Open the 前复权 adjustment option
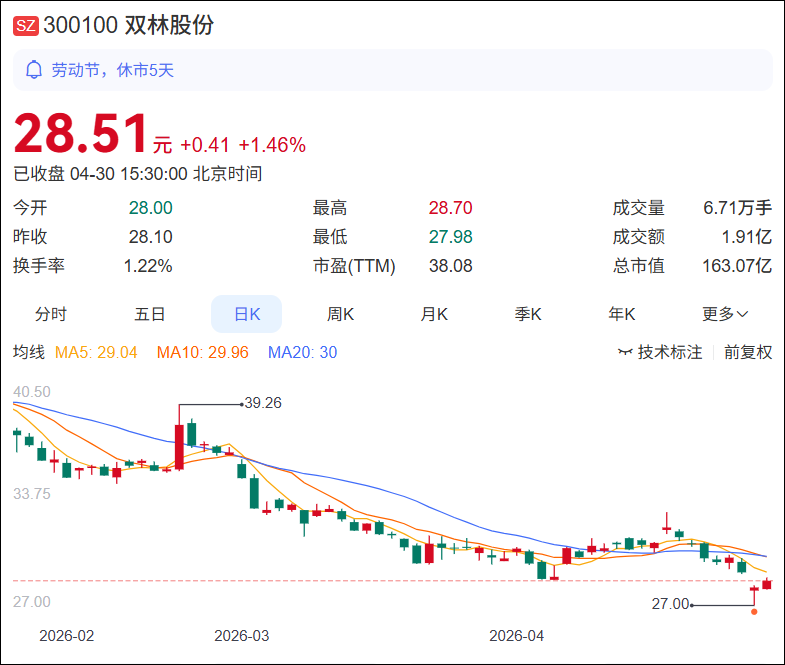785x665 pixels. pos(748,352)
